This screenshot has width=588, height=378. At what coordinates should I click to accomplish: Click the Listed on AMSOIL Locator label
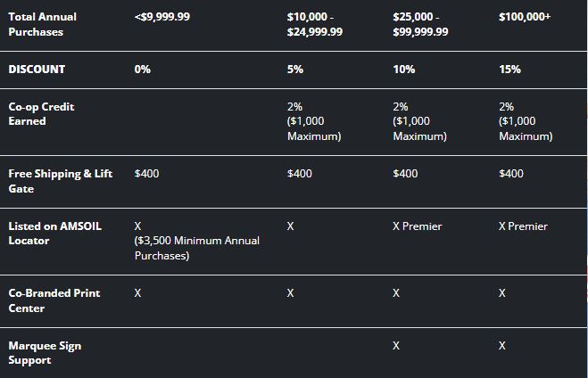point(54,234)
